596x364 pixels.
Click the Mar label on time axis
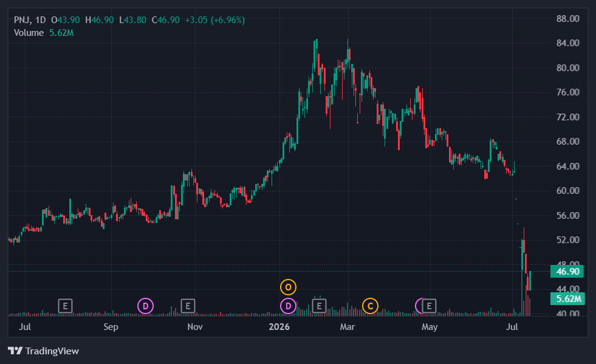[347, 327]
